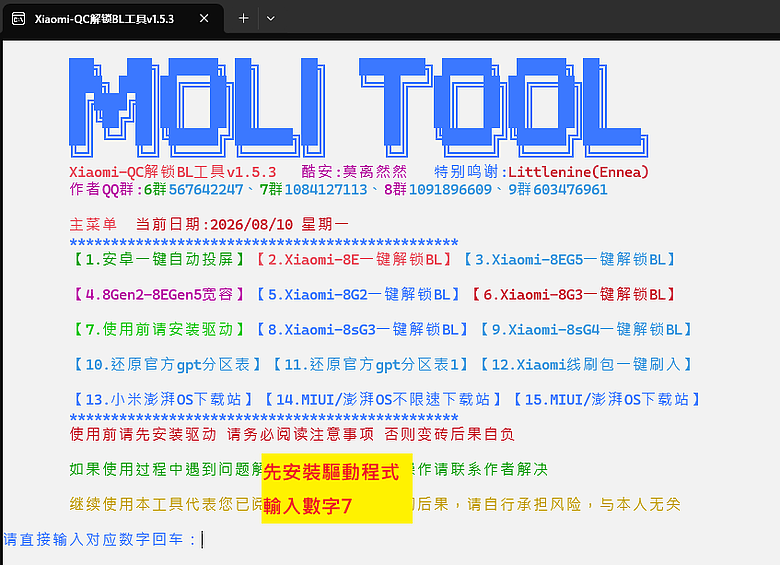Click the author text 酷安:莫离然然
This screenshot has height=565, width=780.
(x=354, y=172)
